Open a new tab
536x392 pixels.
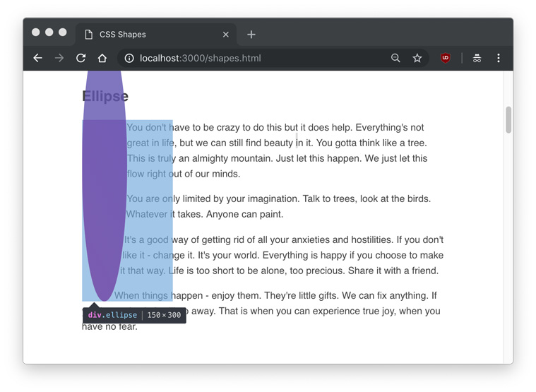click(251, 34)
